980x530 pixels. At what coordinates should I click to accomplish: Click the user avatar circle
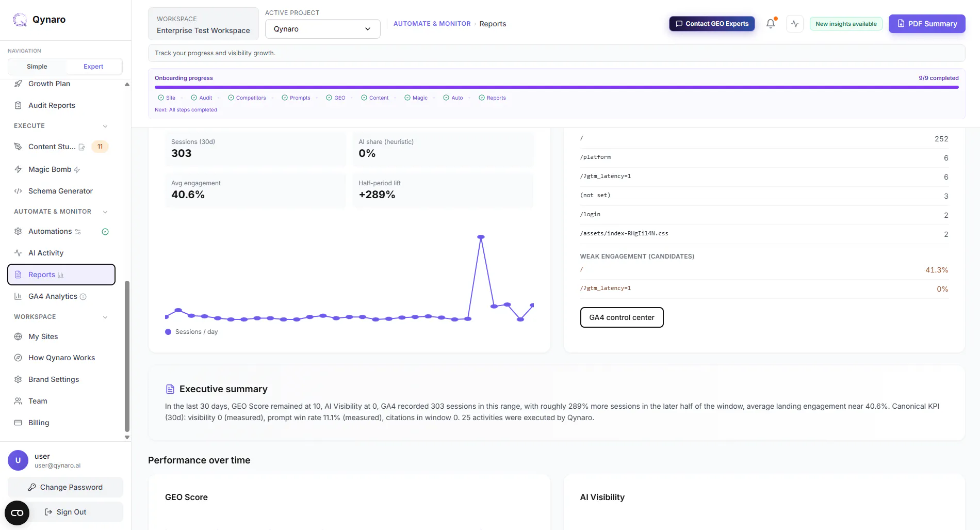coord(18,460)
